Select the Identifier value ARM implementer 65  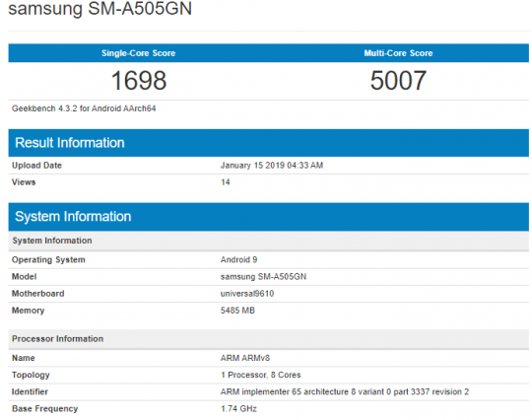pos(345,391)
